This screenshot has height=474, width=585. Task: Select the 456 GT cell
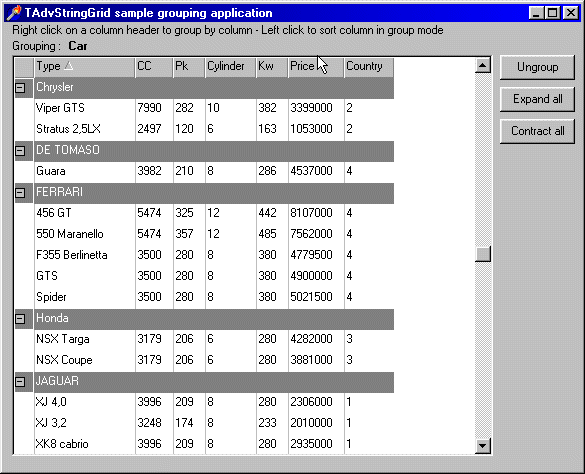click(x=84, y=213)
